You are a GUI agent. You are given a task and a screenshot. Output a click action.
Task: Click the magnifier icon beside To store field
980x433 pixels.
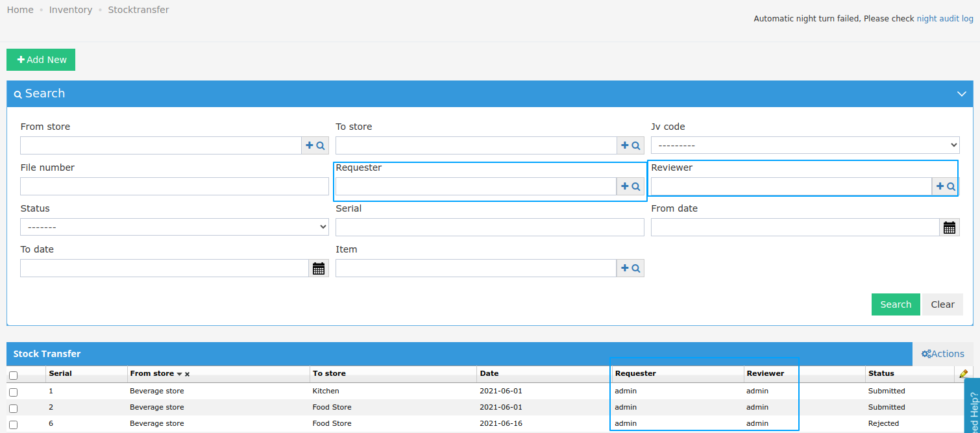point(636,145)
